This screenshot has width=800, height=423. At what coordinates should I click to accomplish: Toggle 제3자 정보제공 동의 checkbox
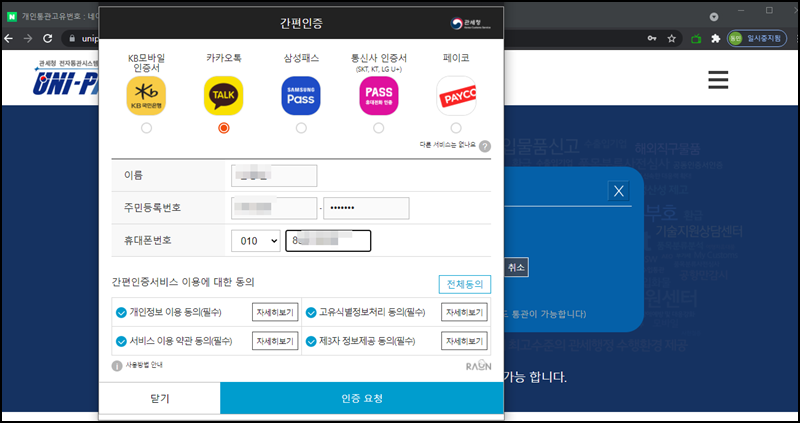[311, 341]
